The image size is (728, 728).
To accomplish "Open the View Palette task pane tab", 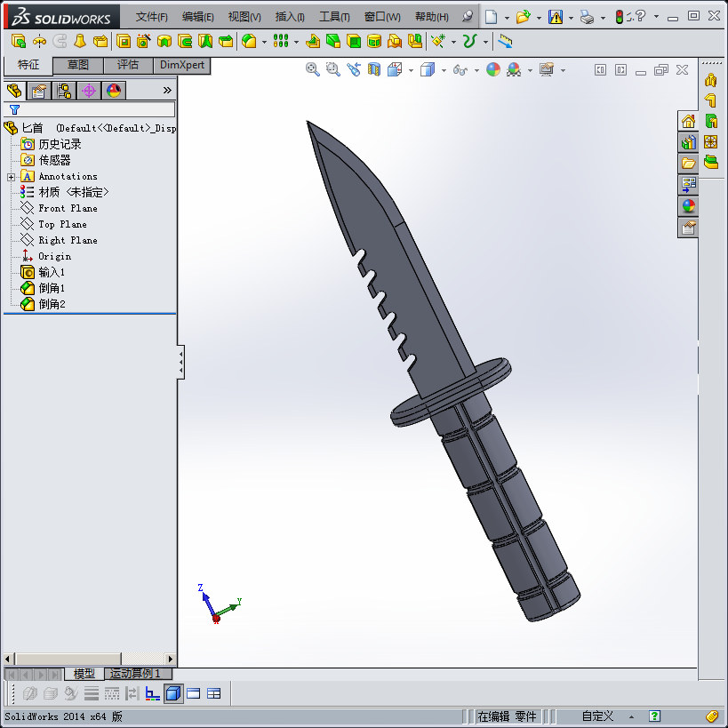I will point(688,185).
